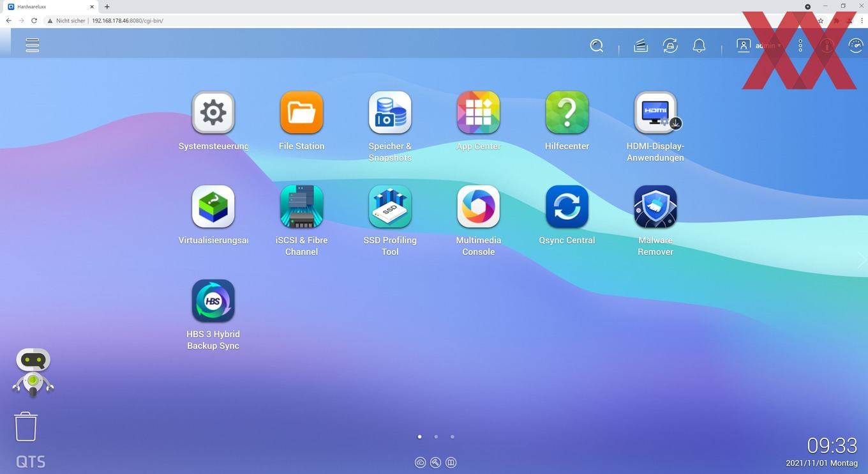
Task: Open external devices icon
Action: 670,45
